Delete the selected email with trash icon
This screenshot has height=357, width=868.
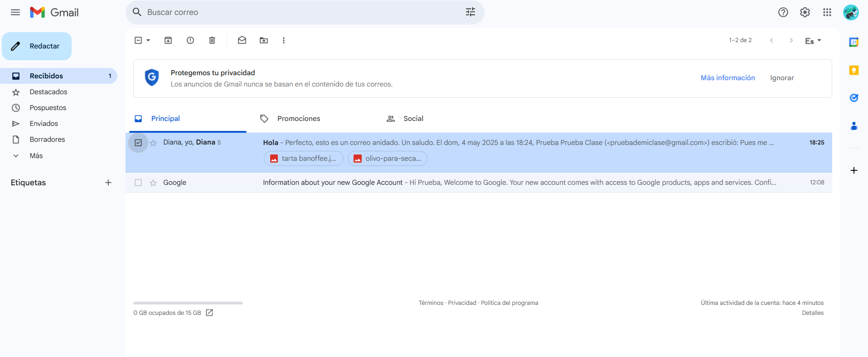coord(212,40)
